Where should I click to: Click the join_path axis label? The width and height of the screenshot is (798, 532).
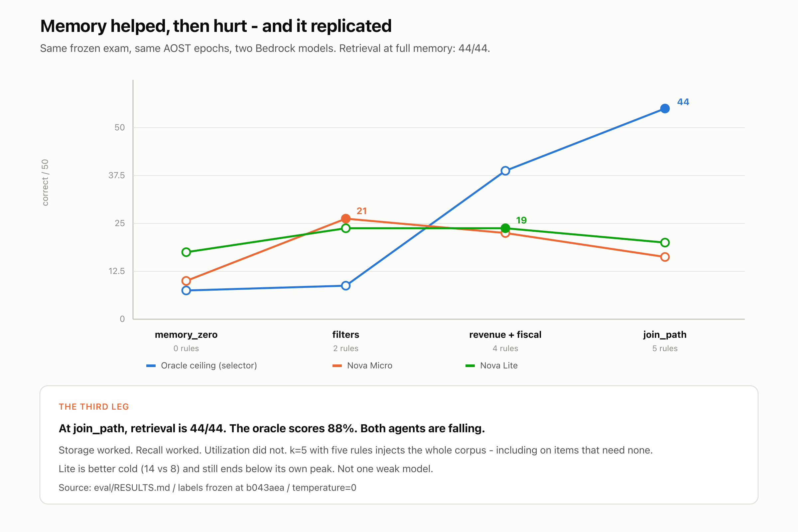(x=665, y=334)
